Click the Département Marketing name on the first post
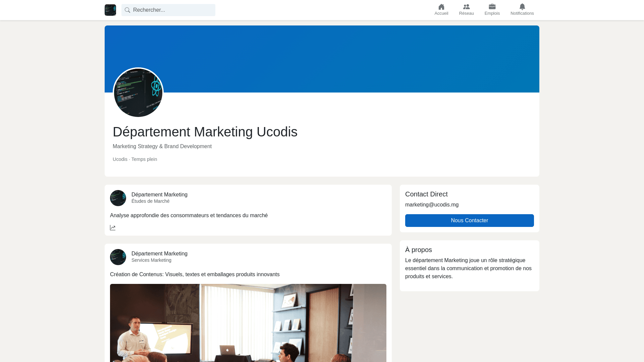 click(159, 195)
